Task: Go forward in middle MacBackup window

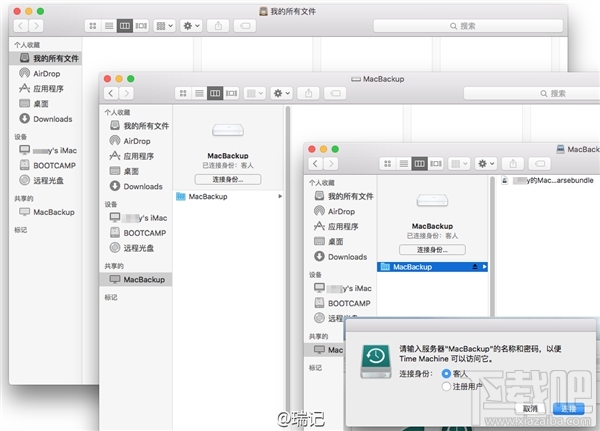Action: pyautogui.click(x=126, y=93)
